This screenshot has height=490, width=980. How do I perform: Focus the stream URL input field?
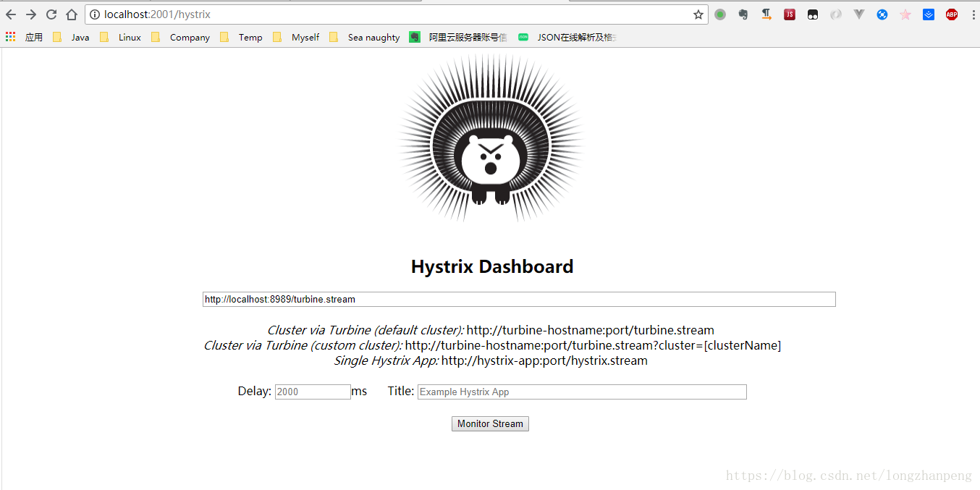click(x=519, y=299)
